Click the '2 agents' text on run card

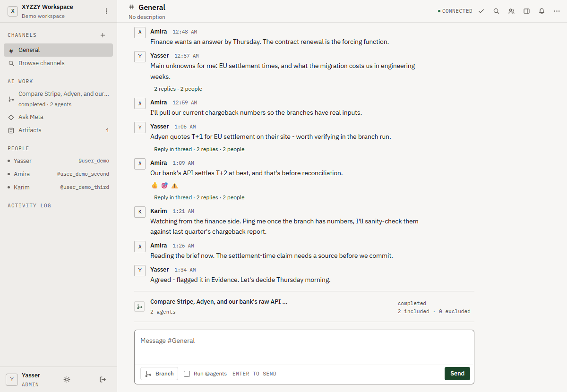pyautogui.click(x=163, y=312)
